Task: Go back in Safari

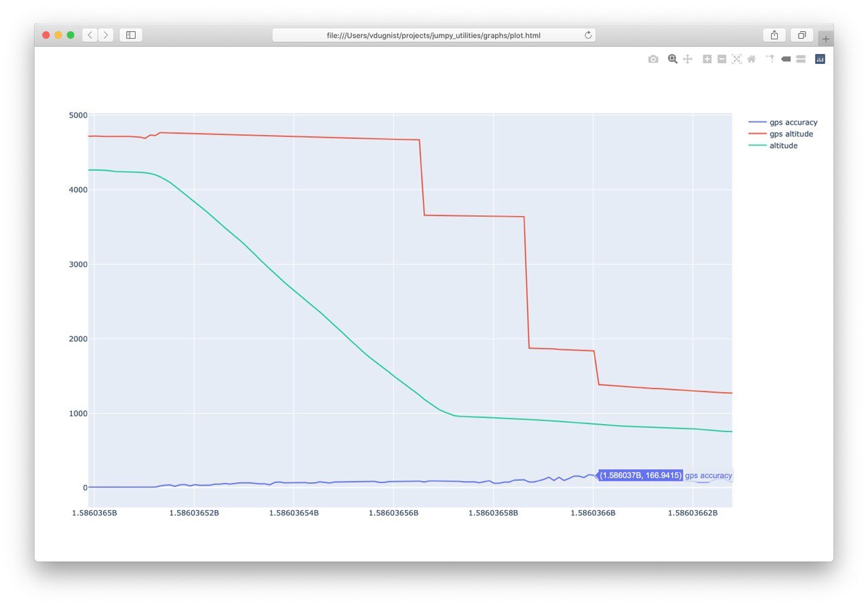Action: point(90,35)
